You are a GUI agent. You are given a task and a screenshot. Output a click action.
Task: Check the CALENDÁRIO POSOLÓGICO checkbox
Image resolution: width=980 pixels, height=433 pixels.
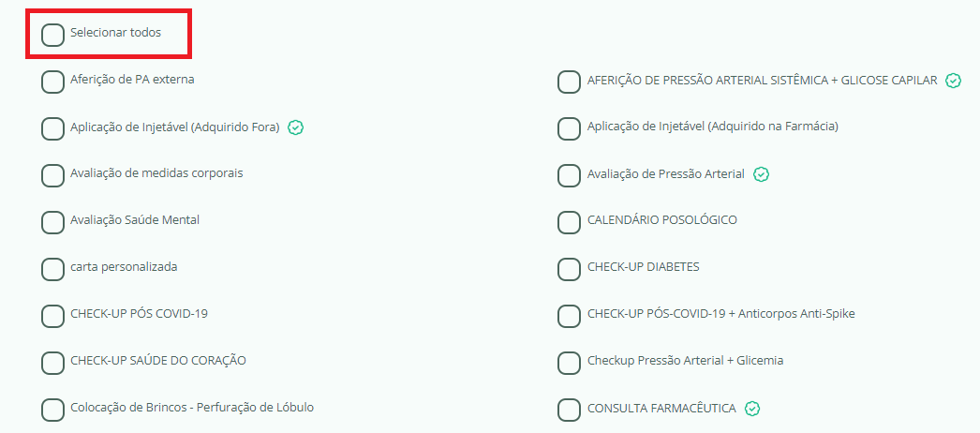pyautogui.click(x=569, y=222)
